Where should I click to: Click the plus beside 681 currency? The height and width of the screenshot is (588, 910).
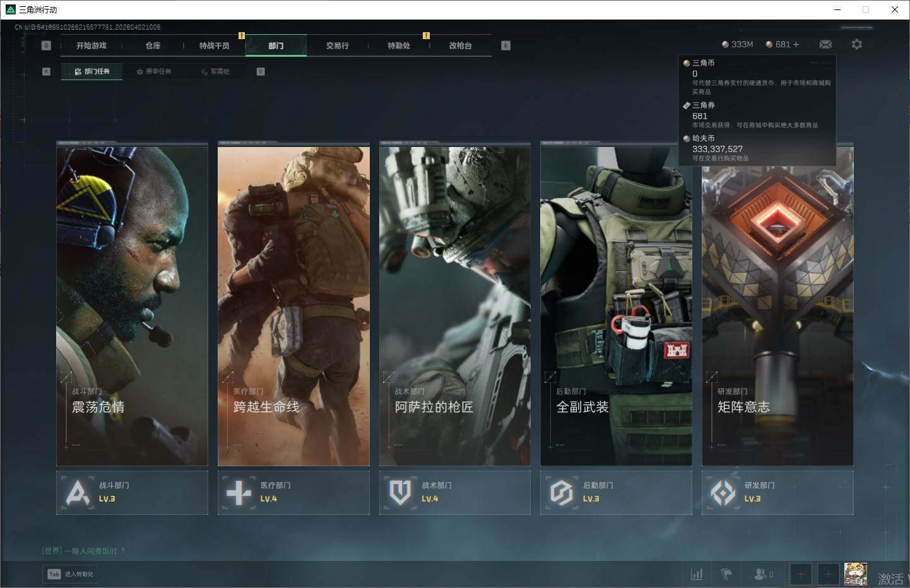tap(796, 44)
